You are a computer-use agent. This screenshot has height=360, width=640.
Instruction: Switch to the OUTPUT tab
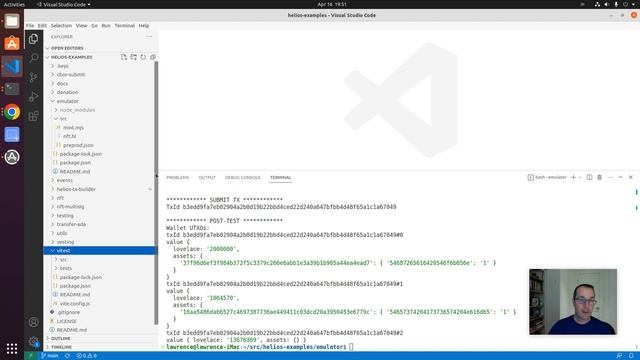pyautogui.click(x=207, y=178)
